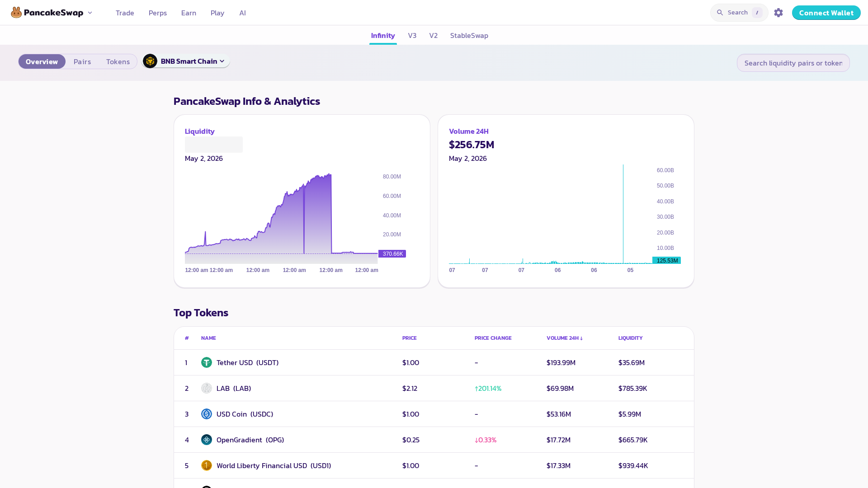The height and width of the screenshot is (488, 868).
Task: Open the USD Coin (USDC) token row
Action: [x=434, y=414]
